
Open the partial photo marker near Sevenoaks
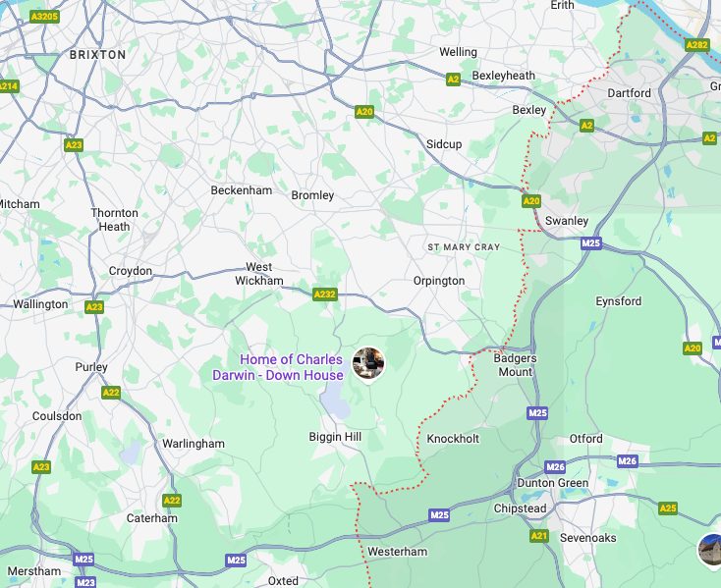tap(710, 551)
